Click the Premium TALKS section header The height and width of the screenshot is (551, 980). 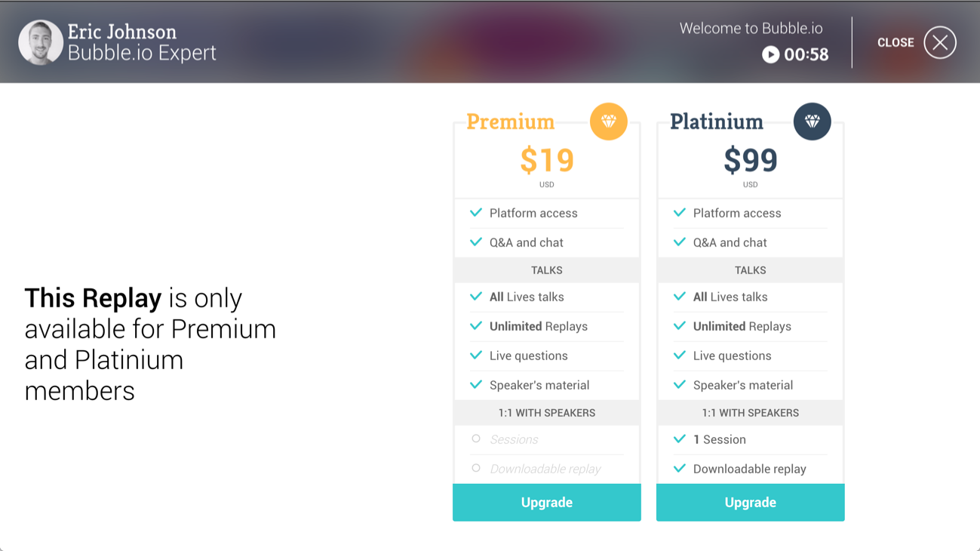pyautogui.click(x=546, y=270)
